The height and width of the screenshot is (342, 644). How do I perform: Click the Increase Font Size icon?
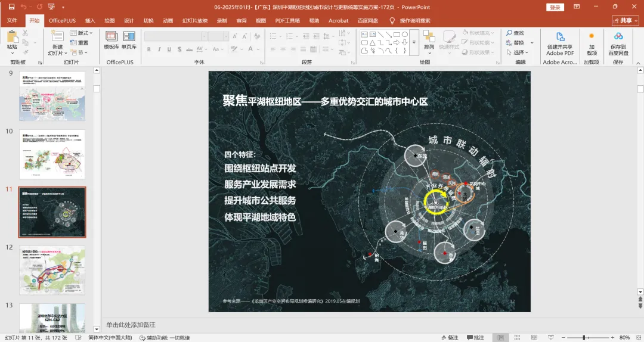point(235,36)
